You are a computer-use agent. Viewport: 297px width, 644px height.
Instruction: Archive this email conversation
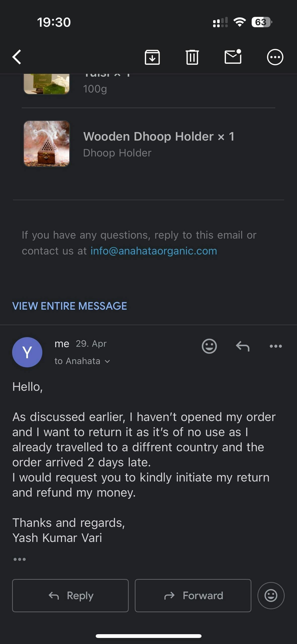coord(152,57)
